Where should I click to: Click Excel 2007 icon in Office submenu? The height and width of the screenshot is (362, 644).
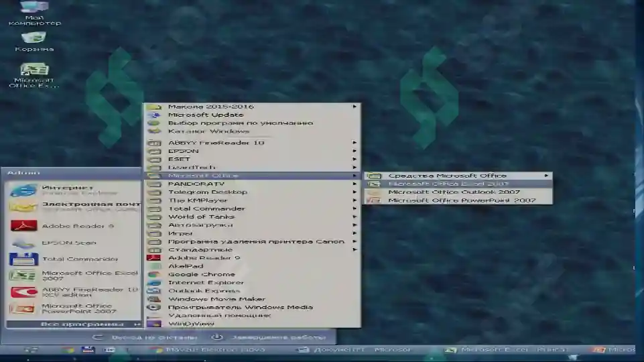tap(374, 184)
